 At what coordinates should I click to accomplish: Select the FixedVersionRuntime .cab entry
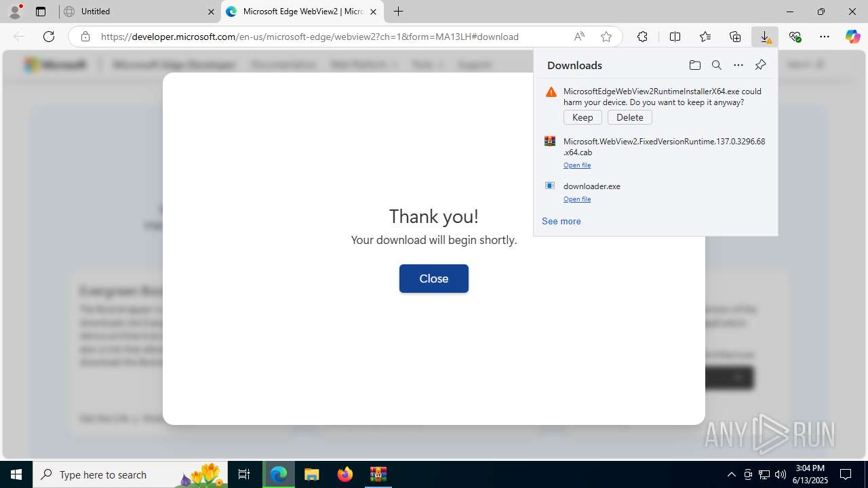(655, 153)
